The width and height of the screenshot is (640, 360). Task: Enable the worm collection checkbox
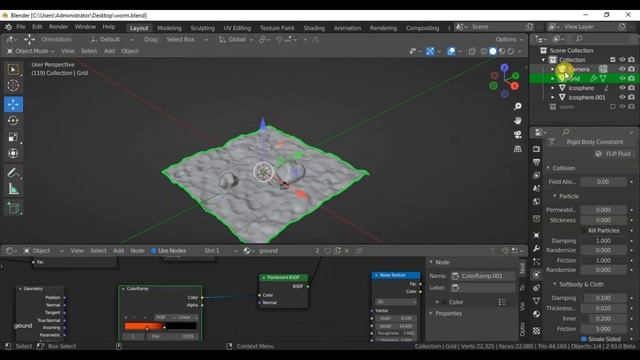pyautogui.click(x=613, y=107)
